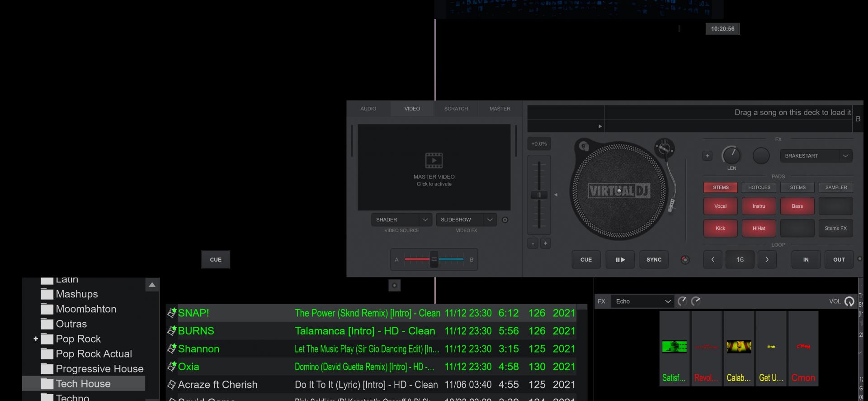Toggle the Vocal stem pad
868x401 pixels.
pyautogui.click(x=720, y=206)
